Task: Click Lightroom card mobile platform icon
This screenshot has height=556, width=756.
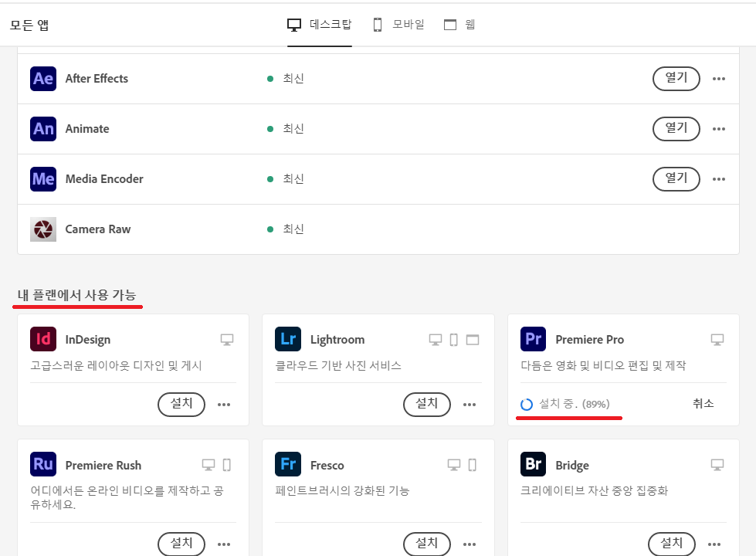Action: 454,340
